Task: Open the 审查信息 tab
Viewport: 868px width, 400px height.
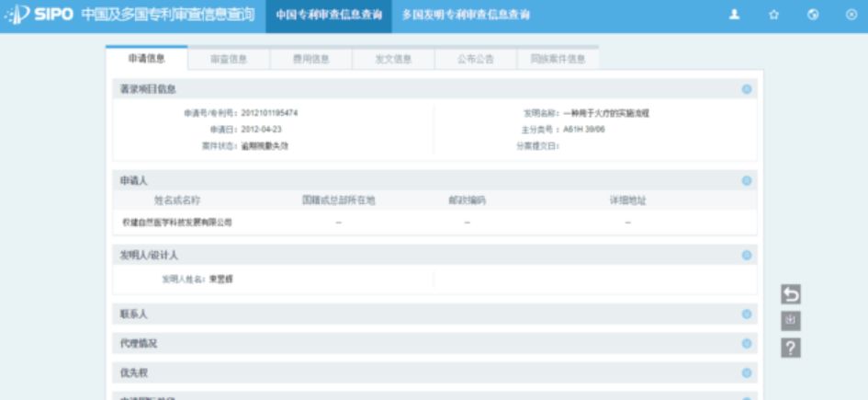Action: [229, 59]
